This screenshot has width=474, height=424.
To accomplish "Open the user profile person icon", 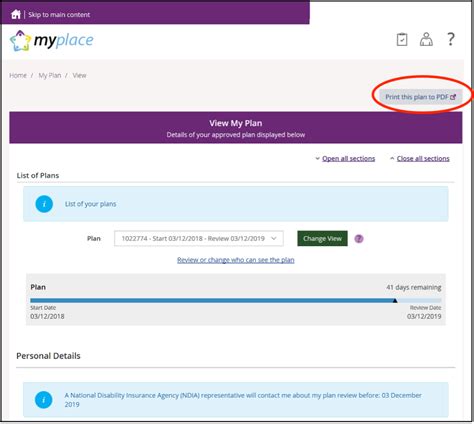I will click(426, 39).
